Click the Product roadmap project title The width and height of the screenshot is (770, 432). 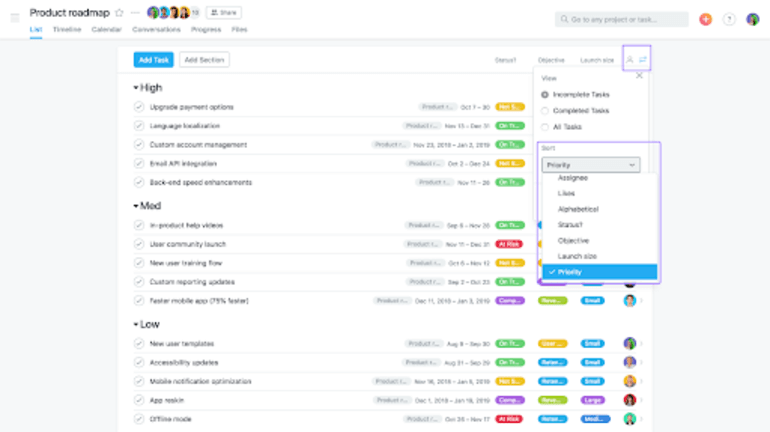click(x=69, y=13)
